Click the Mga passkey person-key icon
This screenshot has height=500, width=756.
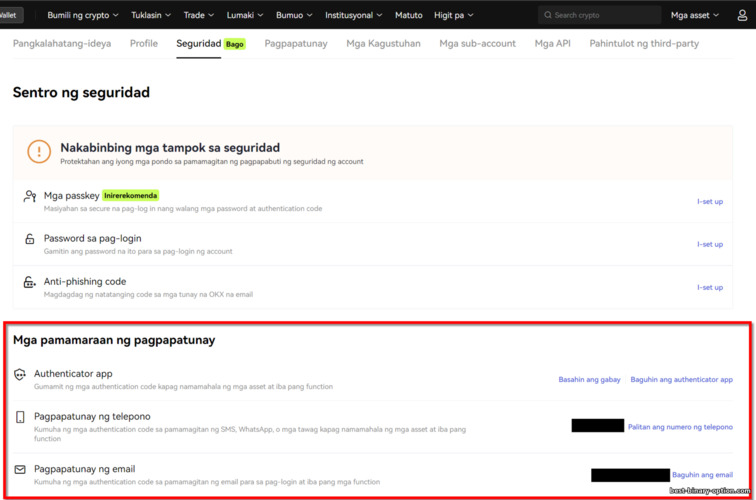click(x=30, y=197)
